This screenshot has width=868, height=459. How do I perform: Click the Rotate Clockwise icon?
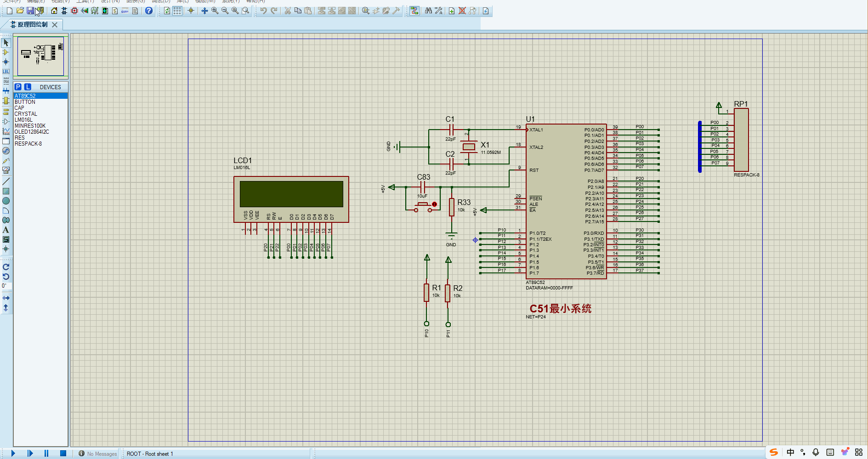coord(6,266)
